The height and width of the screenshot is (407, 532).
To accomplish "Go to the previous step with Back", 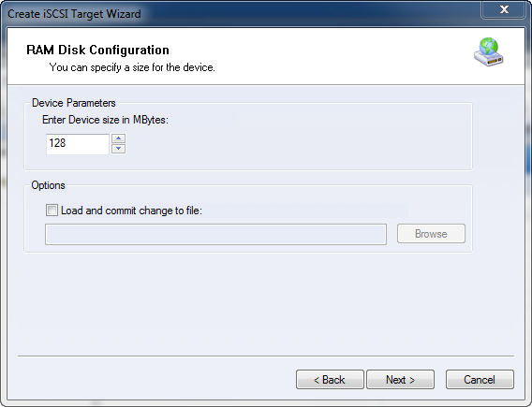I will point(330,379).
